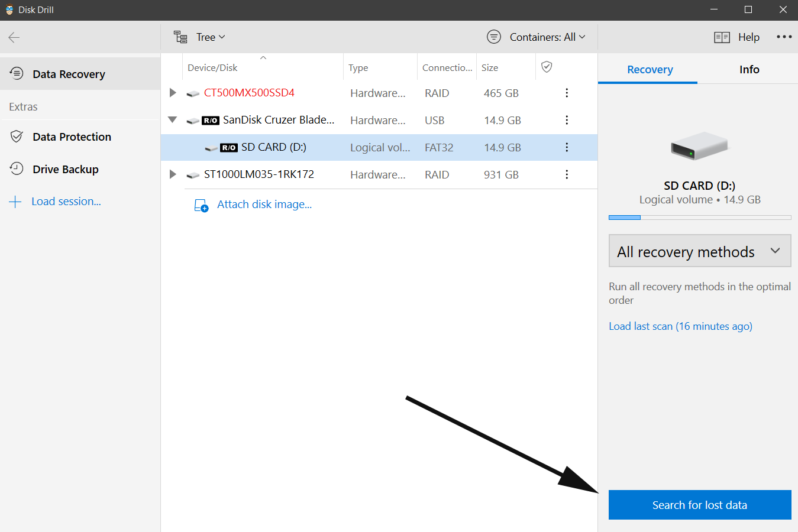Click the drive icon beside ST1000LM035-1RK172
The width and height of the screenshot is (798, 532).
tap(193, 176)
